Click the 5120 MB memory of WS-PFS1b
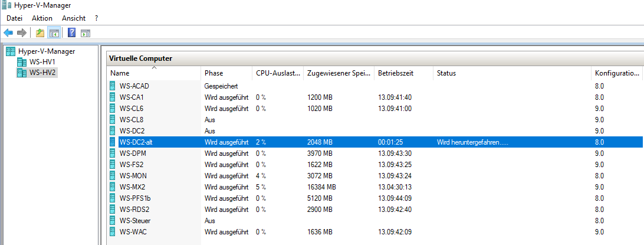The width and height of the screenshot is (644, 245). pos(320,198)
